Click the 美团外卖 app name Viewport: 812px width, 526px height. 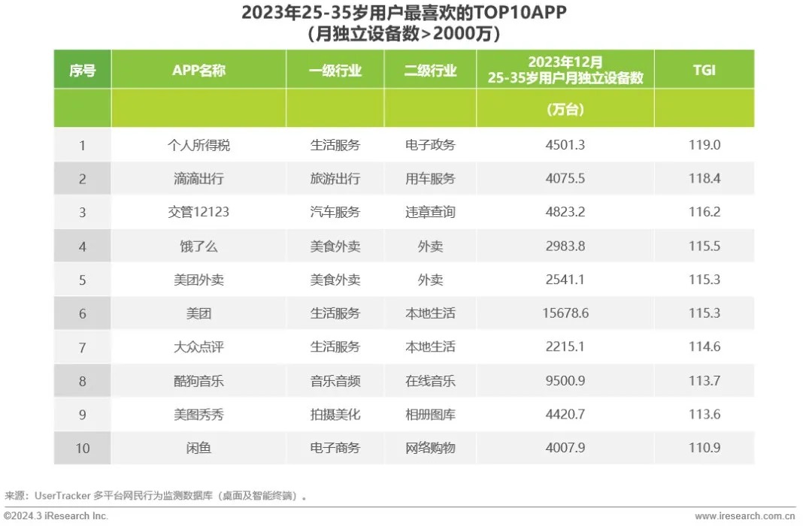pyautogui.click(x=198, y=280)
